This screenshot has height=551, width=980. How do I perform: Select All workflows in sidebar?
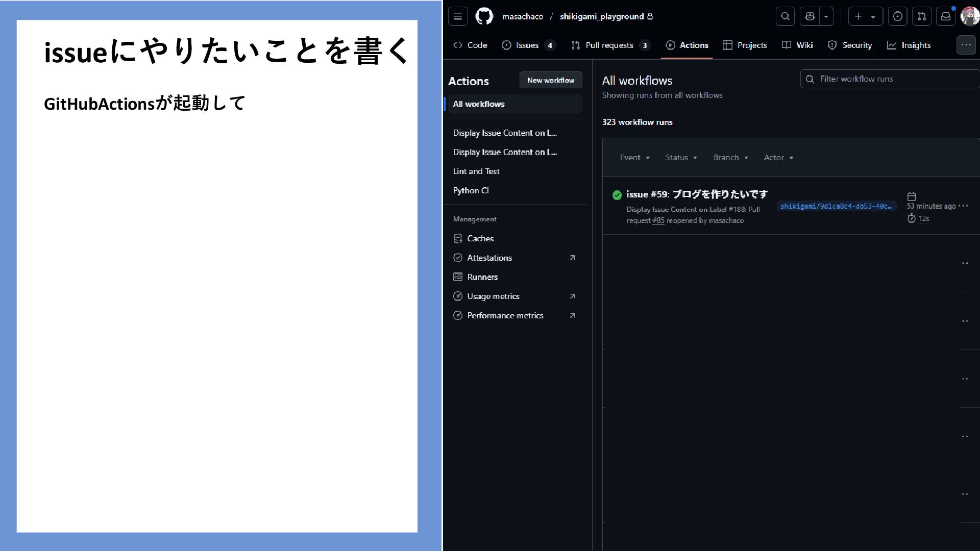pyautogui.click(x=514, y=104)
